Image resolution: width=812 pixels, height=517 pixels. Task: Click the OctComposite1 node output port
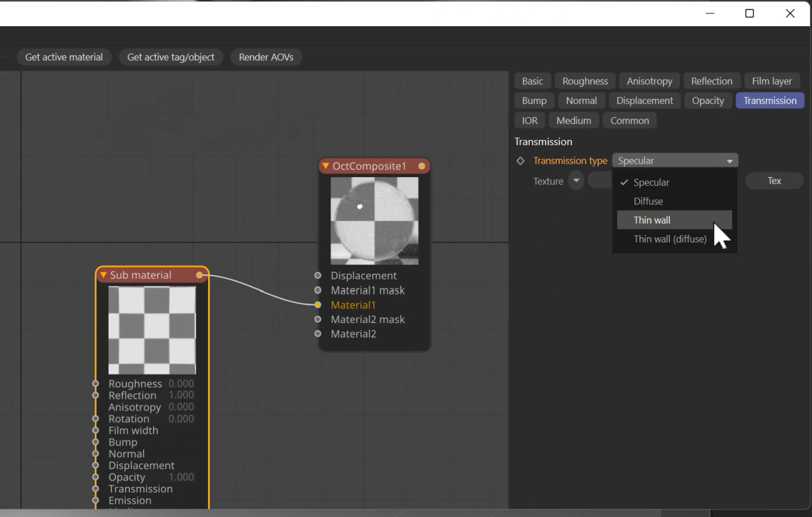pos(421,166)
